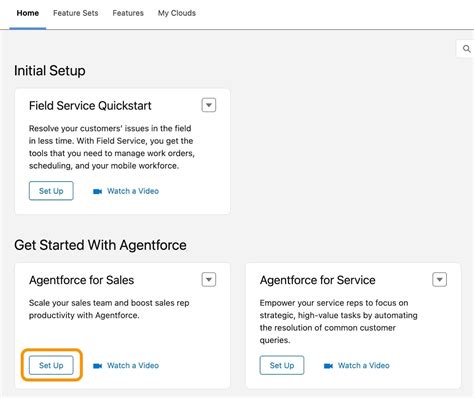Click the Field Service Quickstart card title
474x398 pixels.
(x=90, y=106)
